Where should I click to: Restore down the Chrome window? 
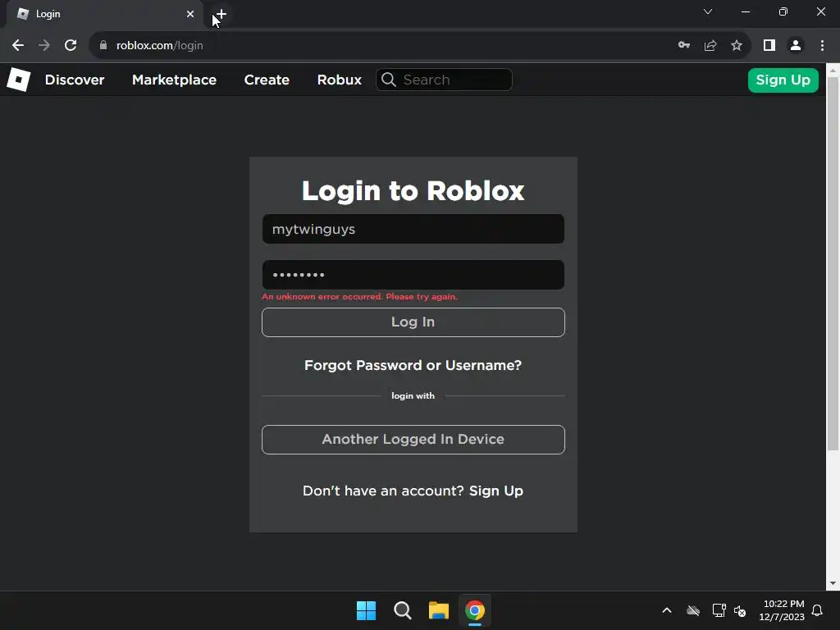click(783, 11)
